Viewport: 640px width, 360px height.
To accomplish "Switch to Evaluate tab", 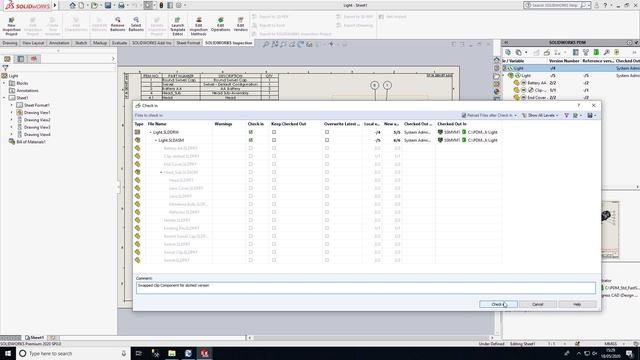I will click(119, 43).
